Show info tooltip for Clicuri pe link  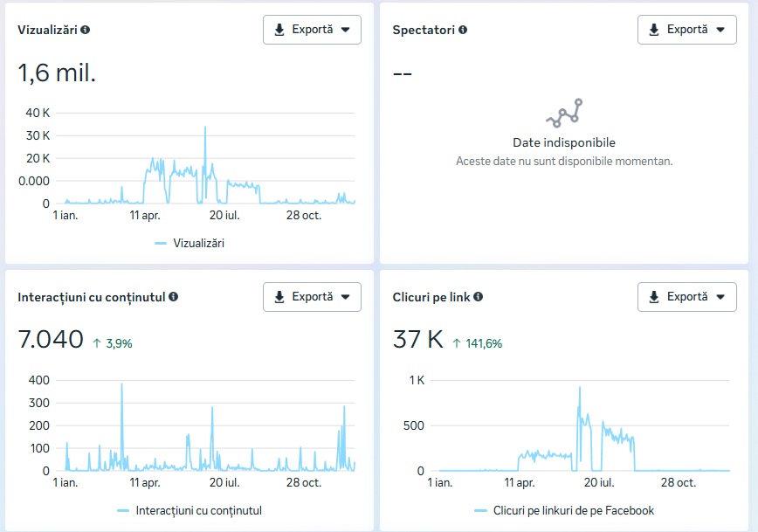point(478,297)
